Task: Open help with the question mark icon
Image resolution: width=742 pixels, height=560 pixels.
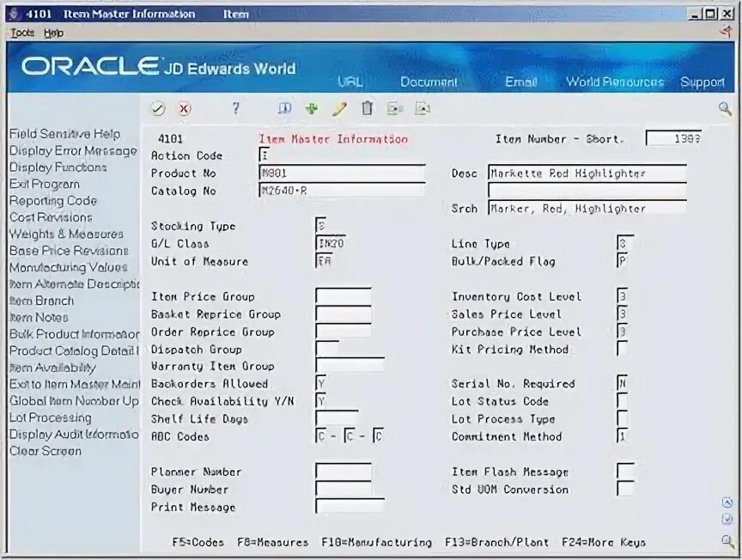Action: (235, 109)
